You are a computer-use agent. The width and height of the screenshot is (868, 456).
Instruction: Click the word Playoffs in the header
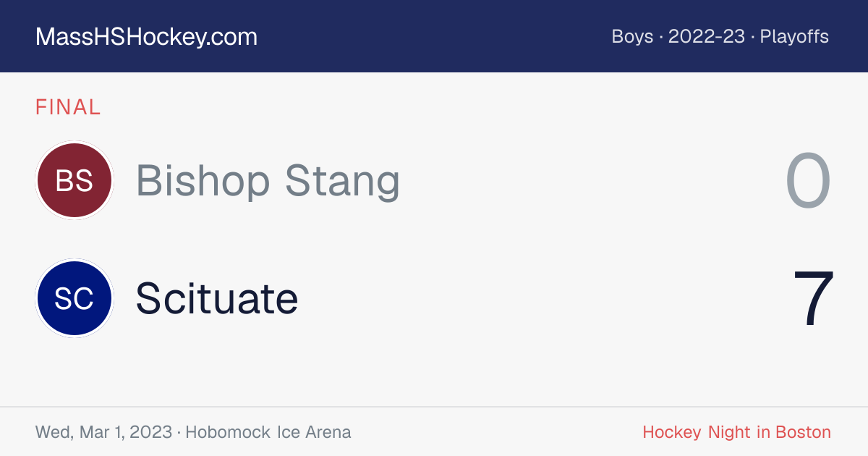click(x=794, y=36)
